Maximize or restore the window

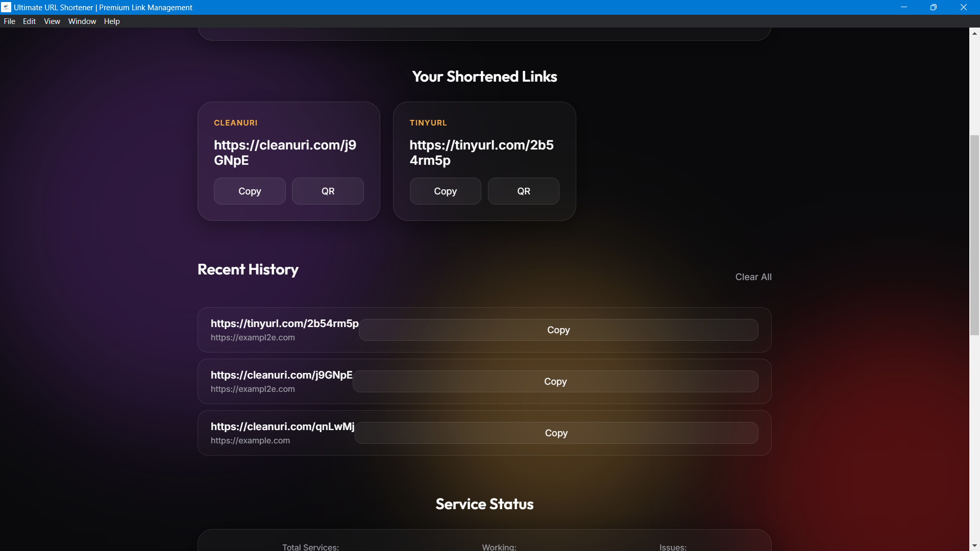(933, 7)
